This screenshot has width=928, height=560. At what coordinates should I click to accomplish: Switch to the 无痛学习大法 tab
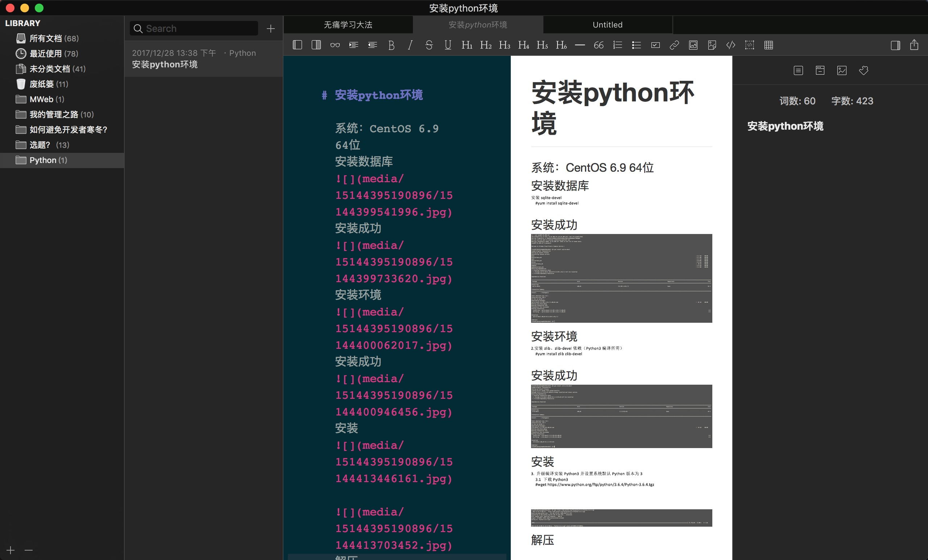coord(348,25)
